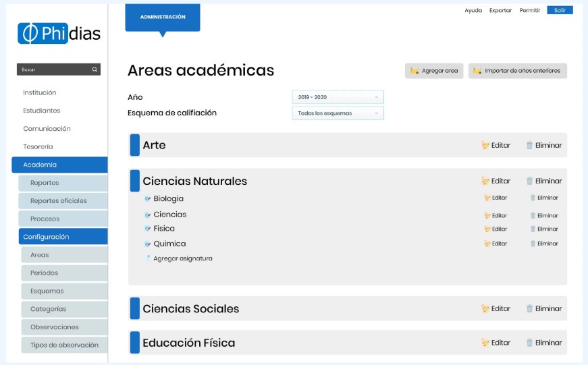This screenshot has width=588, height=365.
Task: Click into the Buscar search field
Action: coord(54,69)
